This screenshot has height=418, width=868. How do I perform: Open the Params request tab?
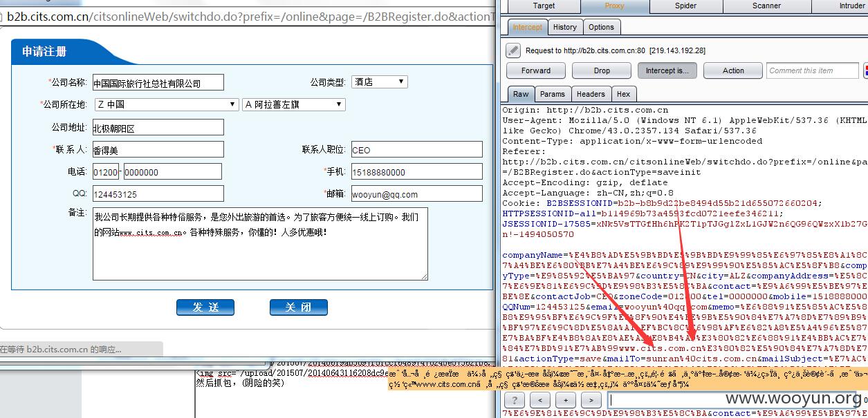click(x=553, y=94)
